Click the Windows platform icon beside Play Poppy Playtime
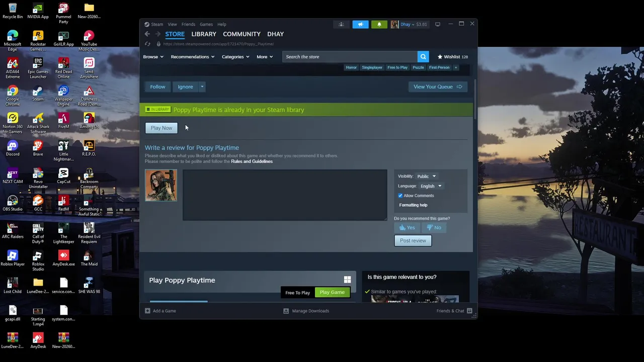The height and width of the screenshot is (362, 644). click(347, 280)
